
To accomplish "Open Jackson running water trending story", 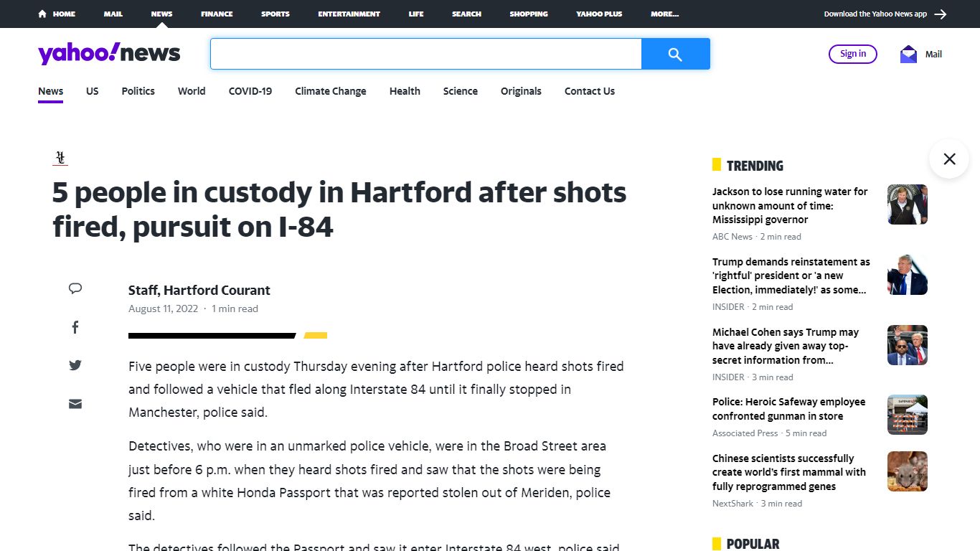I will click(x=790, y=206).
